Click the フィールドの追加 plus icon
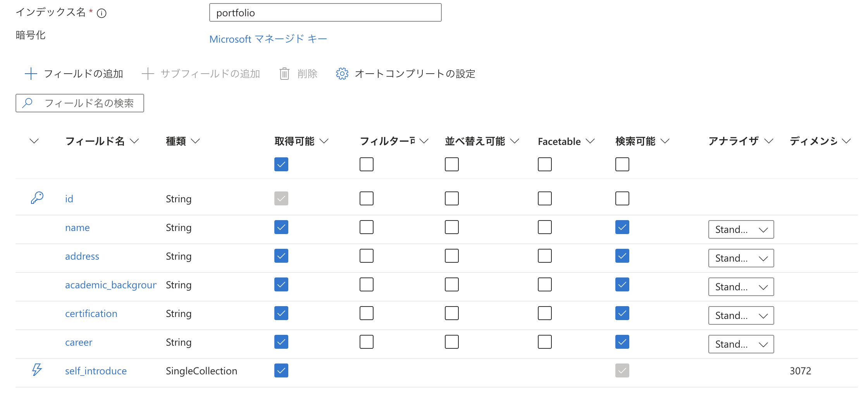The image size is (868, 410). pyautogui.click(x=30, y=74)
